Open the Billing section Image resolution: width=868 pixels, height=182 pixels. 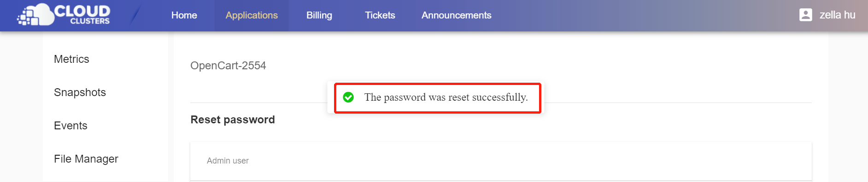(x=319, y=15)
